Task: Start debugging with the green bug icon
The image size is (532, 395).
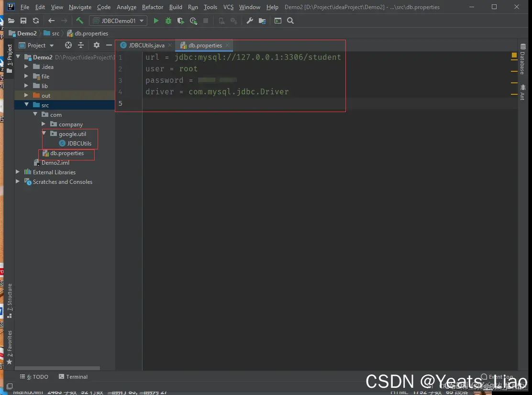Action: [168, 21]
